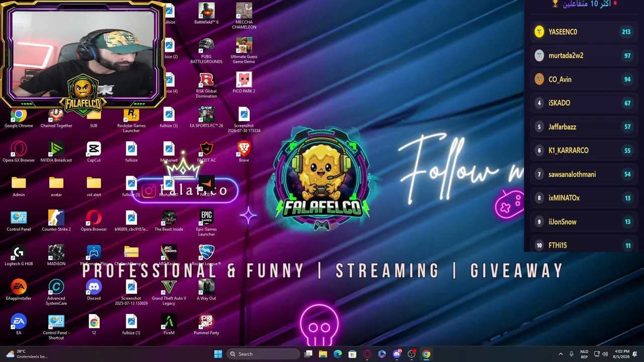
Task: Click the MADiSON game shortcut
Action: click(56, 256)
